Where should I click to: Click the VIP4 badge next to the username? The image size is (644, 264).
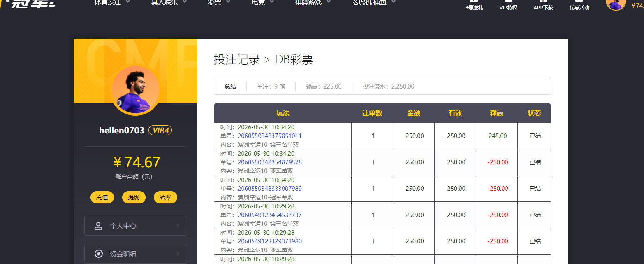coord(160,130)
